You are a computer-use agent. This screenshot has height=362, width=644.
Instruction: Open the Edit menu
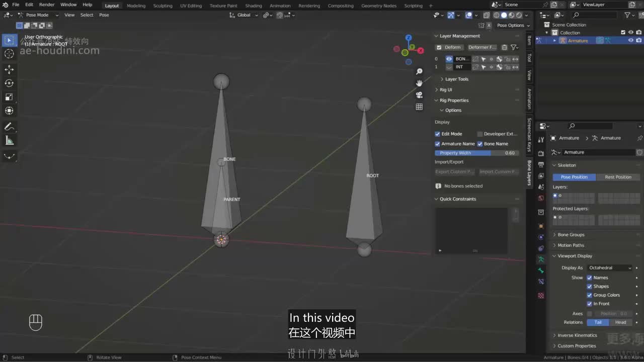point(29,5)
